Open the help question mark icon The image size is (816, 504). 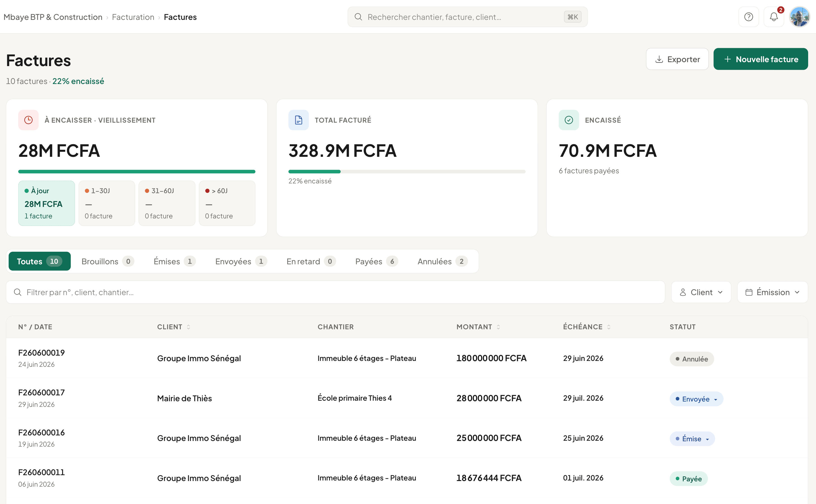(748, 17)
